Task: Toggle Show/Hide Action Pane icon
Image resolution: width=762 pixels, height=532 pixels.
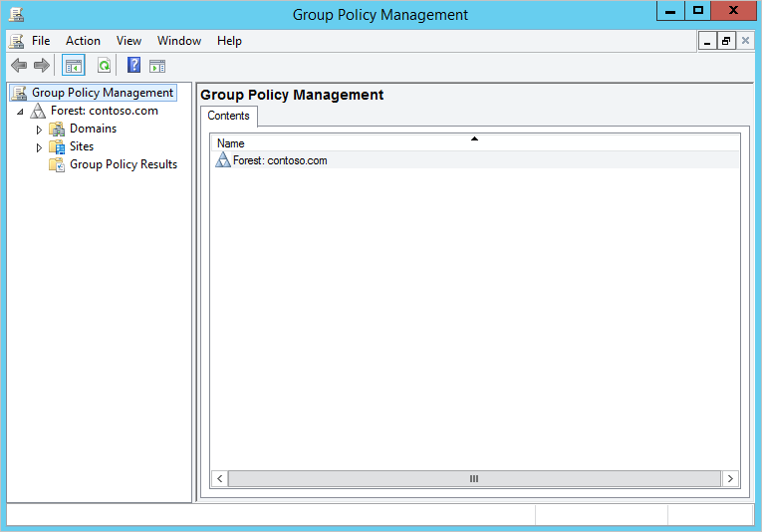Action: click(x=157, y=66)
